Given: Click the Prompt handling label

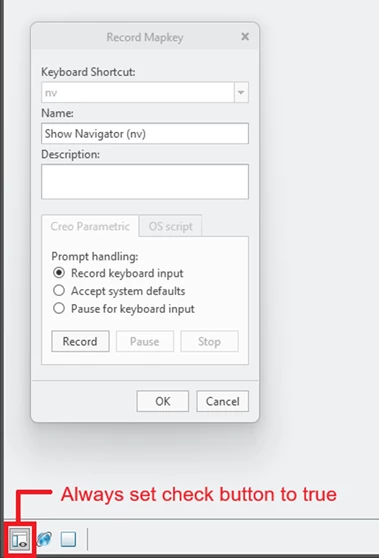Looking at the screenshot, I should (x=95, y=256).
